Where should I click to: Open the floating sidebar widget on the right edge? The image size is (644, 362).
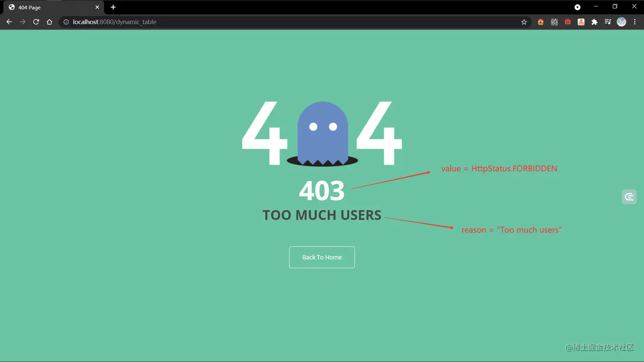629,197
